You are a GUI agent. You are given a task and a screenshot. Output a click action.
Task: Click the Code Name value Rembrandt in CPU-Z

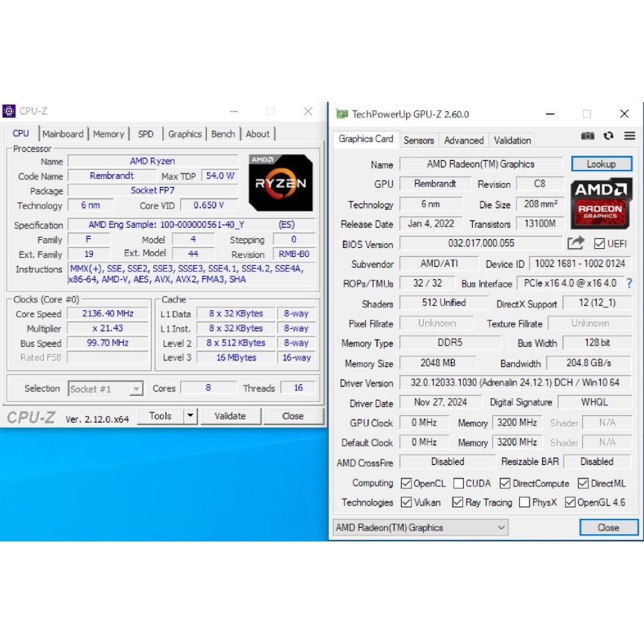pyautogui.click(x=112, y=176)
